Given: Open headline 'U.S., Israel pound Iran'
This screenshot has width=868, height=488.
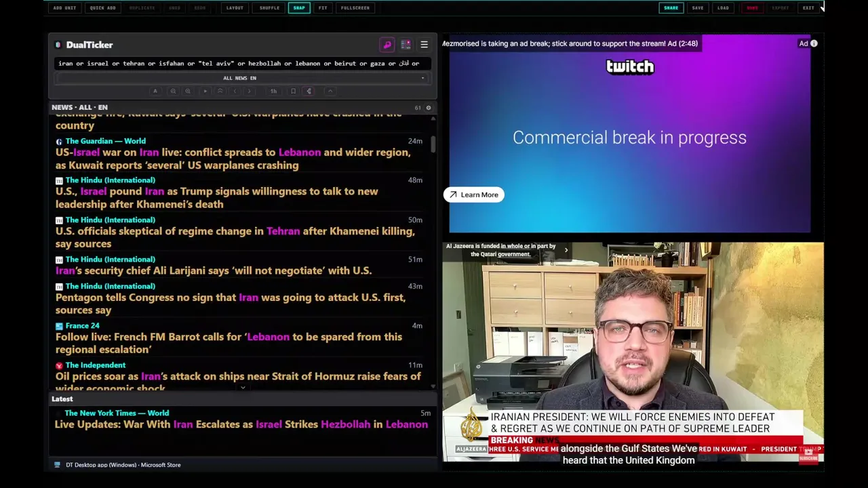Looking at the screenshot, I should (x=217, y=198).
